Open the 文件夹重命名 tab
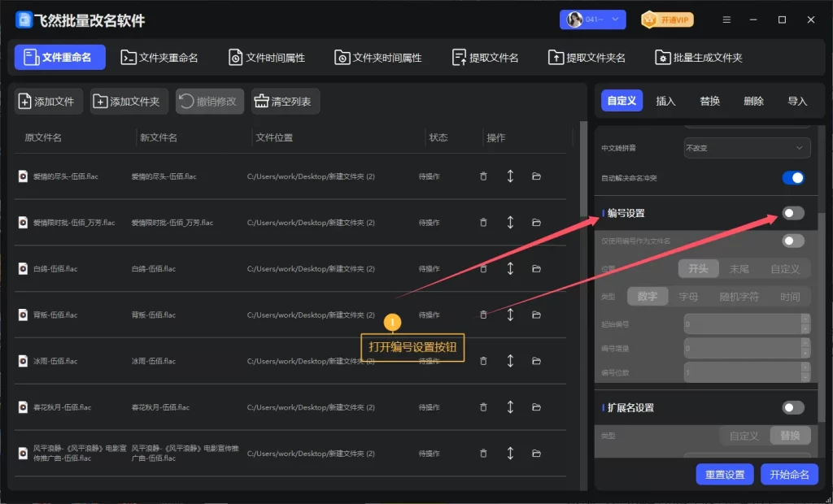This screenshot has height=504, width=833. [159, 58]
